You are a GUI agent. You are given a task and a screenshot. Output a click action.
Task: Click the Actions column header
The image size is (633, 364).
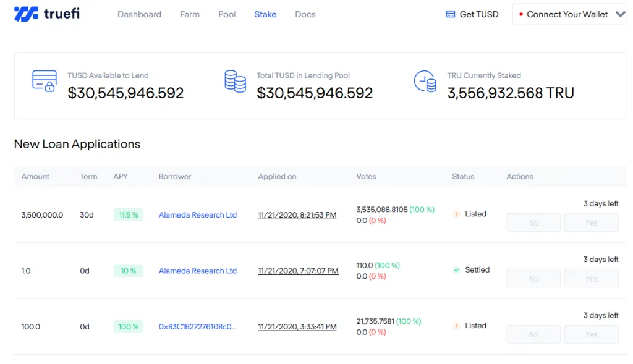click(520, 176)
